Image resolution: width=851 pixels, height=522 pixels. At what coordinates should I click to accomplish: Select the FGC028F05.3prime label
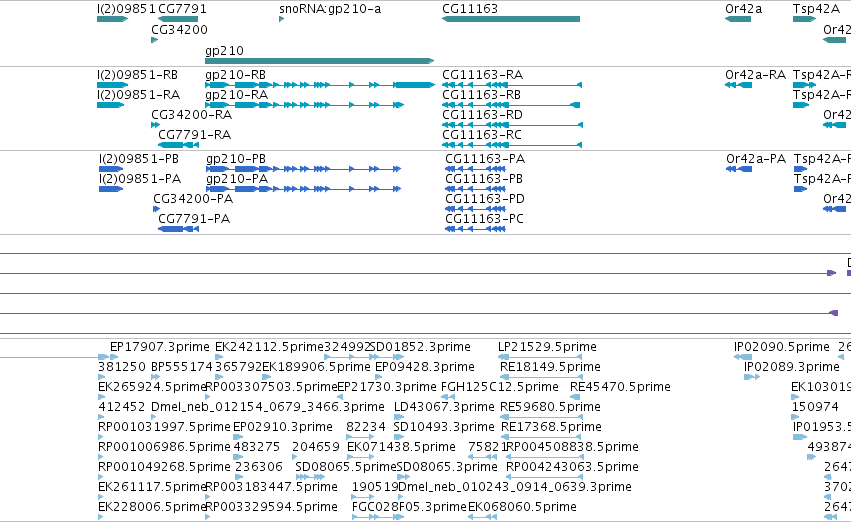[409, 507]
